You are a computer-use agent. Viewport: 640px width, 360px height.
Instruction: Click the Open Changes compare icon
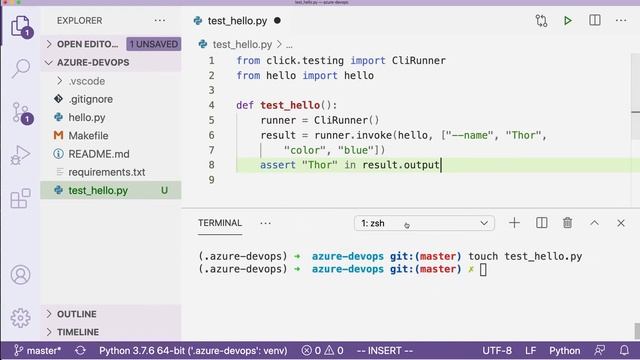(541, 20)
